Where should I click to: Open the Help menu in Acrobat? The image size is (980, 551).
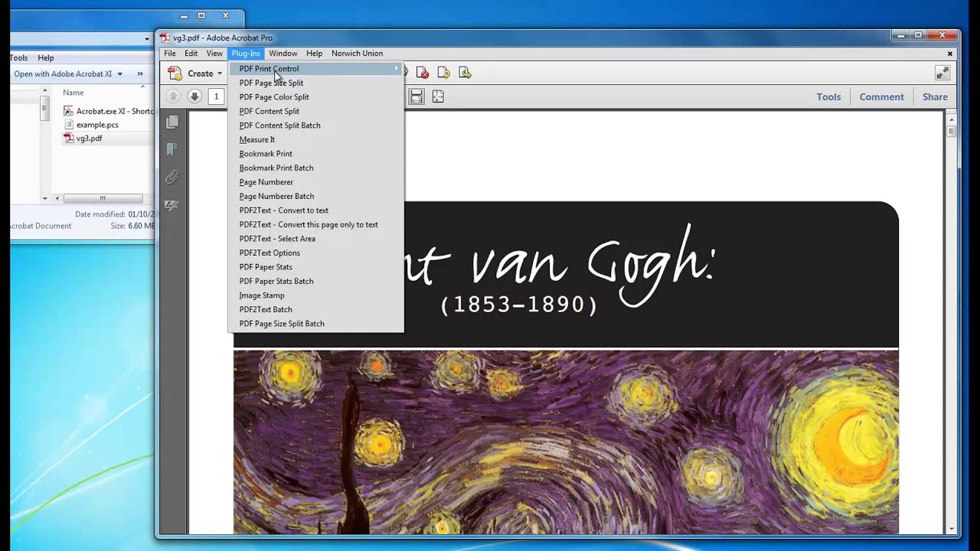[x=314, y=54]
